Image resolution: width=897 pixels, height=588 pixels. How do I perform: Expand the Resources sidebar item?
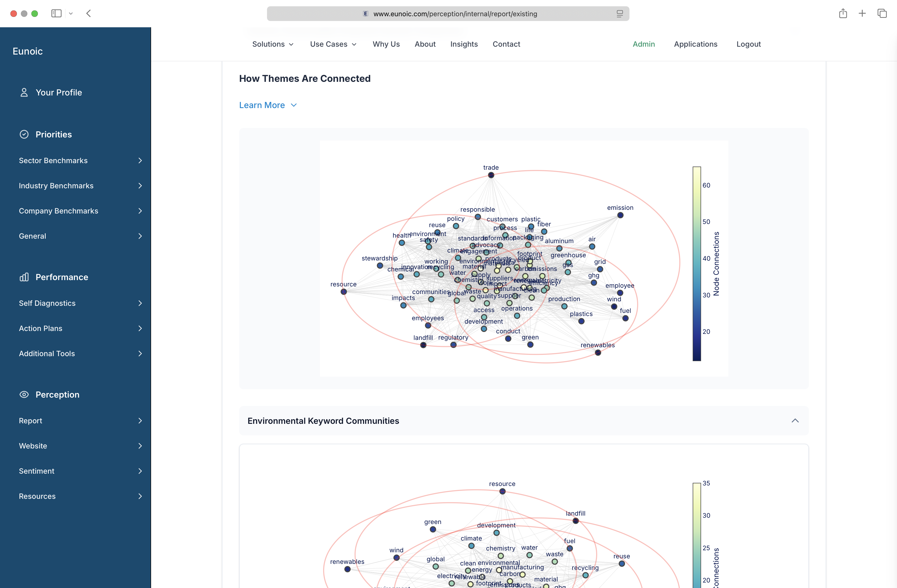80,496
